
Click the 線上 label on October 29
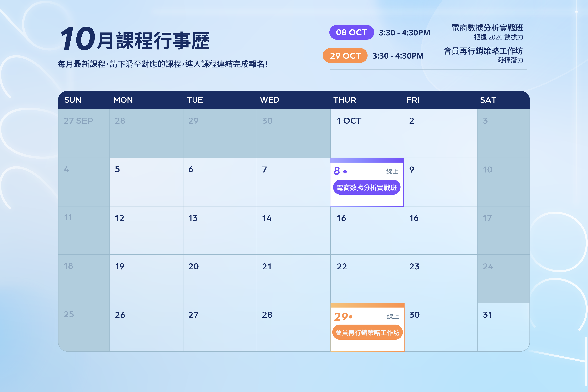point(393,316)
